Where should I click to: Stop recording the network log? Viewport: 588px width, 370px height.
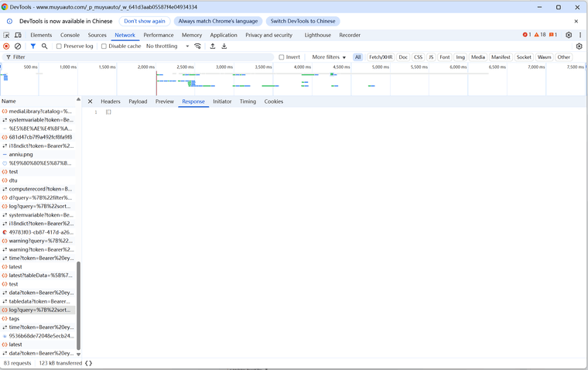(x=6, y=46)
